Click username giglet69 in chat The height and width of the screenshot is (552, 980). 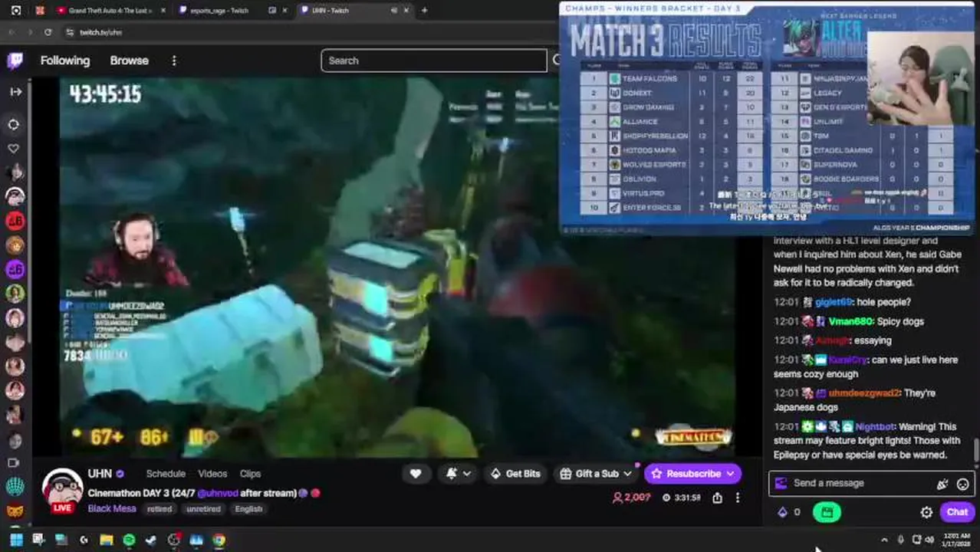click(x=834, y=302)
